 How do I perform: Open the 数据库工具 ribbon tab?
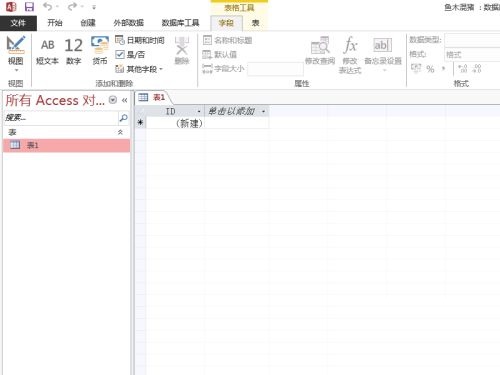coord(180,23)
